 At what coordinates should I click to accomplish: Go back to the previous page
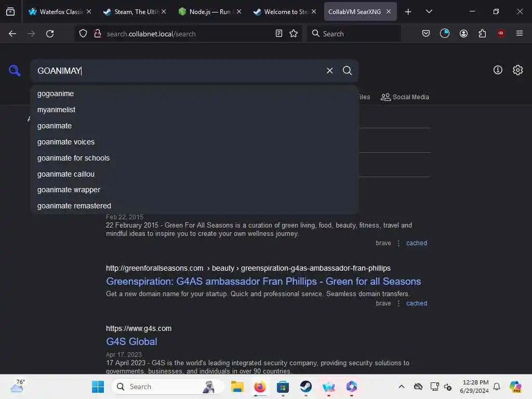[12, 34]
